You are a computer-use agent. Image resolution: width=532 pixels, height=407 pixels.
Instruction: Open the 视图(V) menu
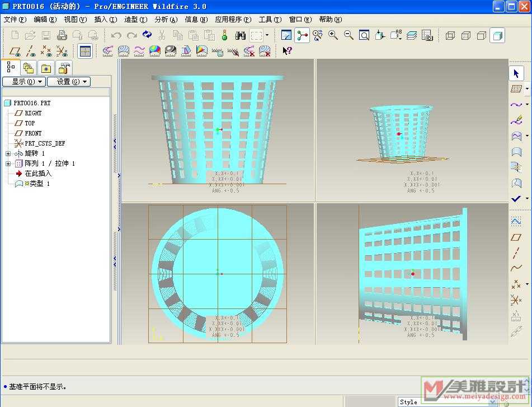[76, 20]
